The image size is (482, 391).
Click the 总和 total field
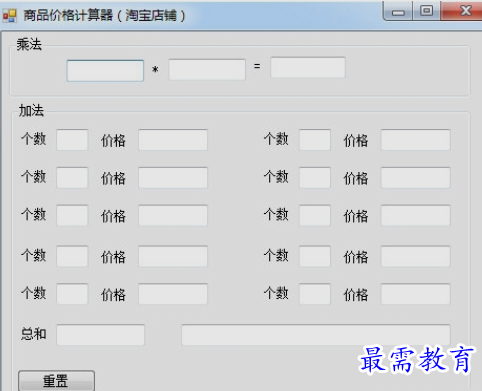pyautogui.click(x=100, y=335)
